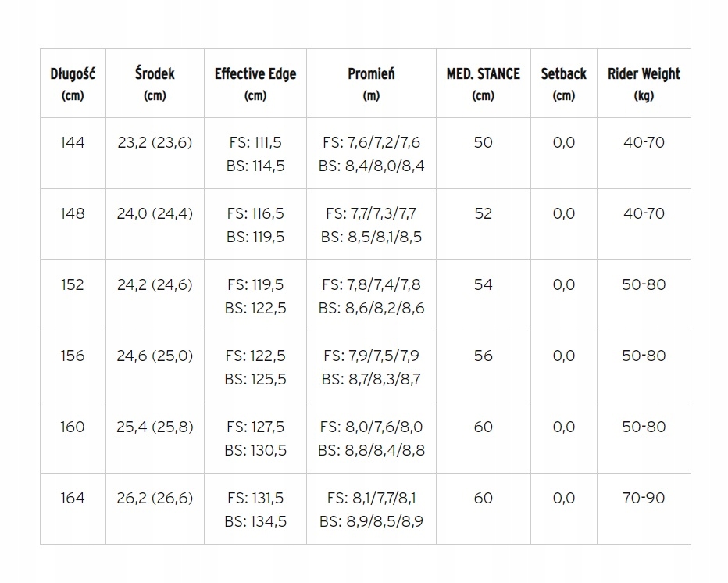The height and width of the screenshot is (583, 728).
Task: Select the FS: 111,5 effective edge cell
Action: (x=255, y=143)
